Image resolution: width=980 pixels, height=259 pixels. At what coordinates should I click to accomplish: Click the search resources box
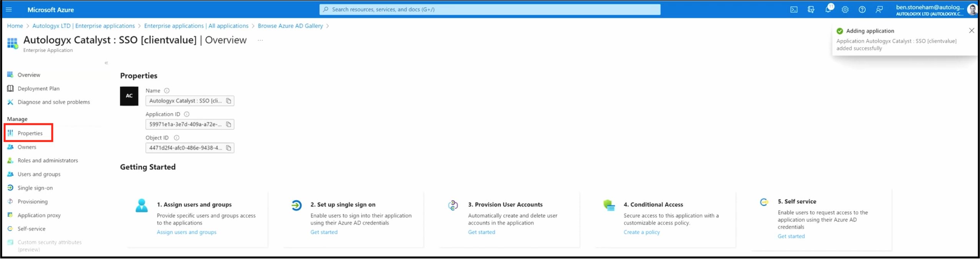(x=490, y=10)
